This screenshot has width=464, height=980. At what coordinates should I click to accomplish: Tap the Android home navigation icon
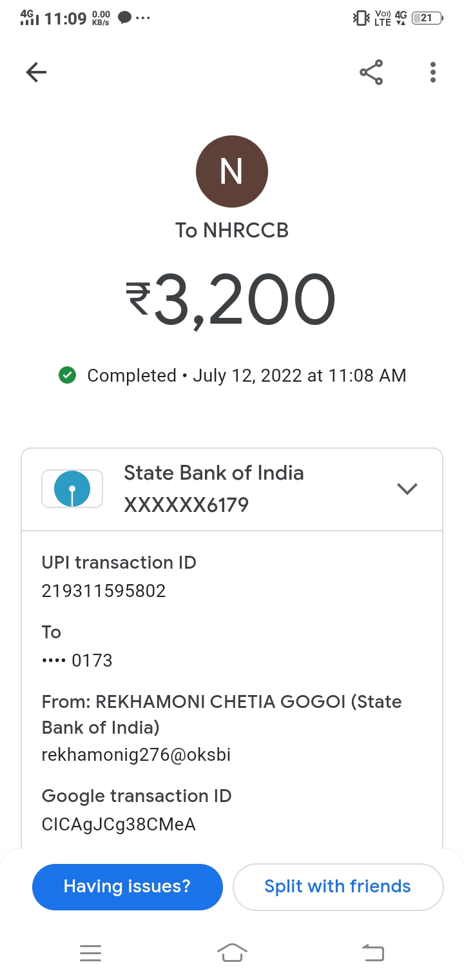coord(232,952)
